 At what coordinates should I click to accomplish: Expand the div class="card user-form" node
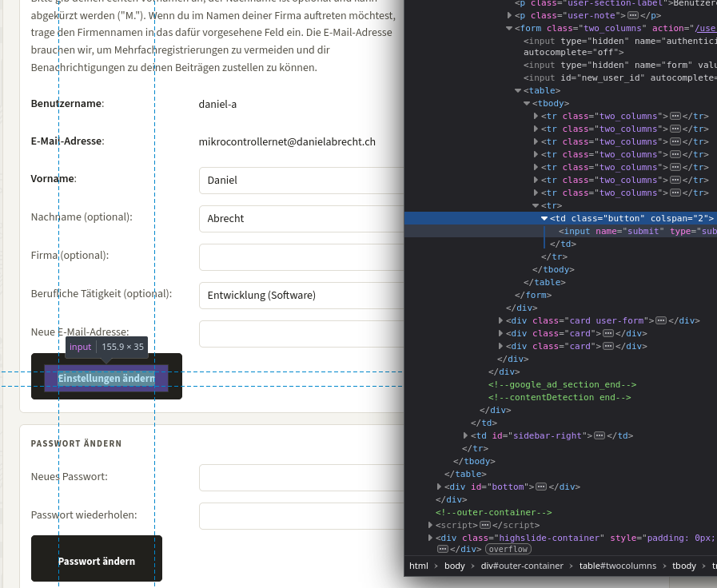[x=500, y=320]
